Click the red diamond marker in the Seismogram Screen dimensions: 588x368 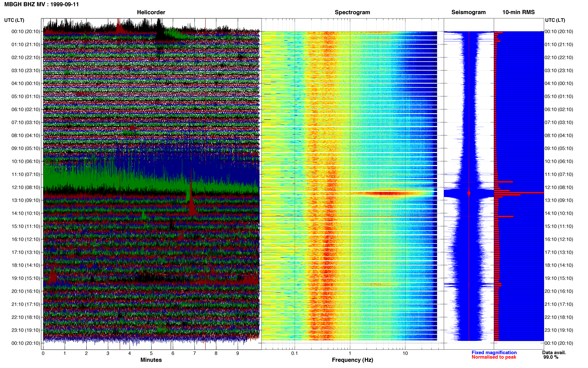click(x=469, y=193)
